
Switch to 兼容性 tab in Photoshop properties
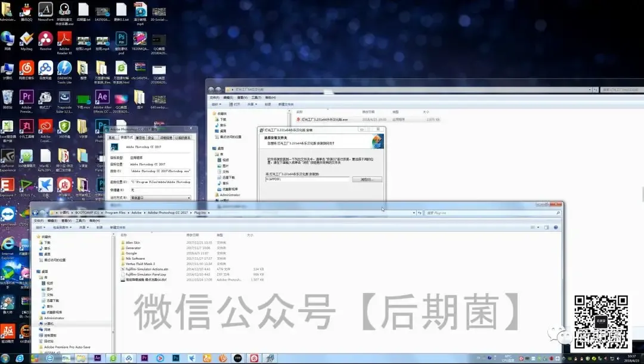click(x=140, y=138)
